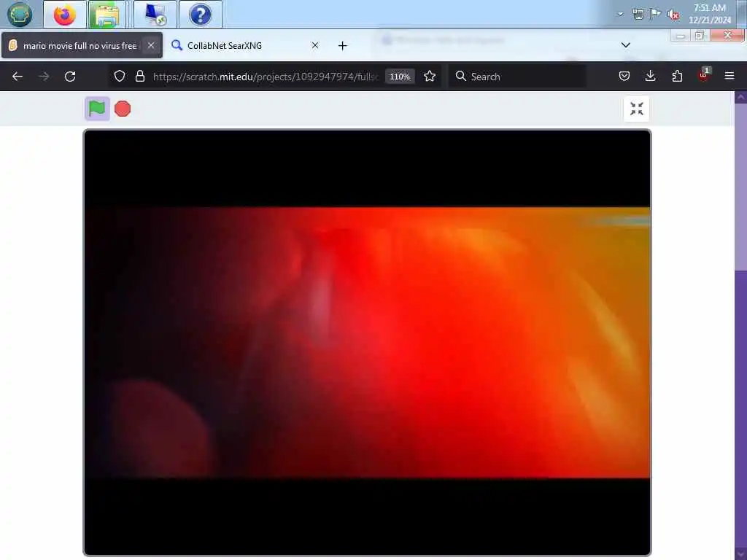Open the Firefox hamburger application menu

click(729, 76)
